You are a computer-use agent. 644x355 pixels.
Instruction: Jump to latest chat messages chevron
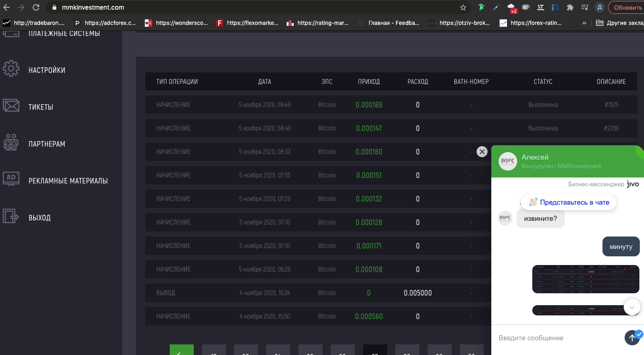pyautogui.click(x=632, y=307)
